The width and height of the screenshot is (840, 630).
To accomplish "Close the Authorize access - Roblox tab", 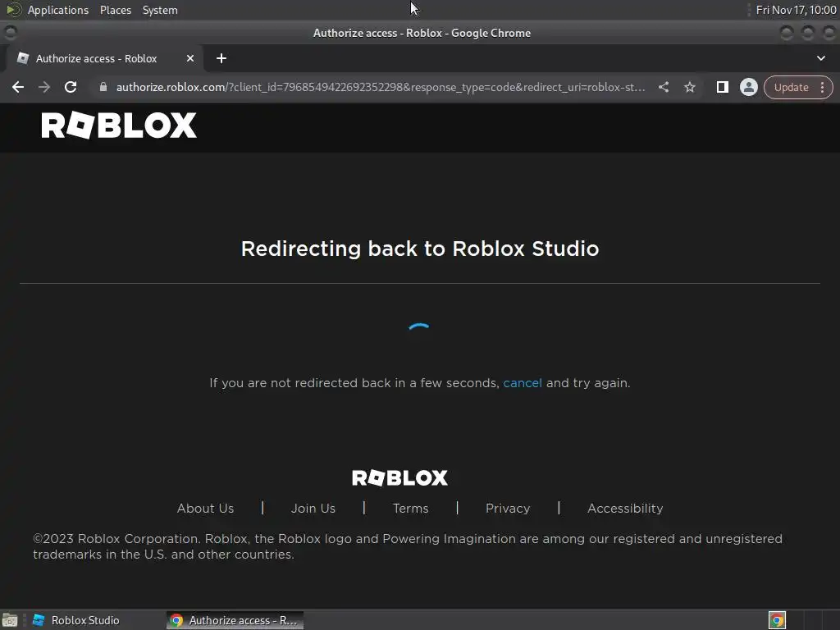I will click(190, 58).
